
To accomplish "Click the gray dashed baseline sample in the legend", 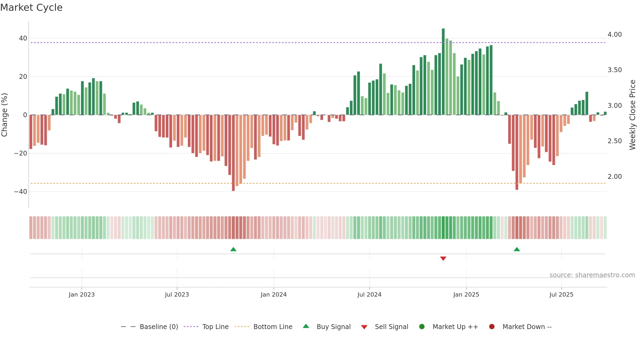I will 128,327.
